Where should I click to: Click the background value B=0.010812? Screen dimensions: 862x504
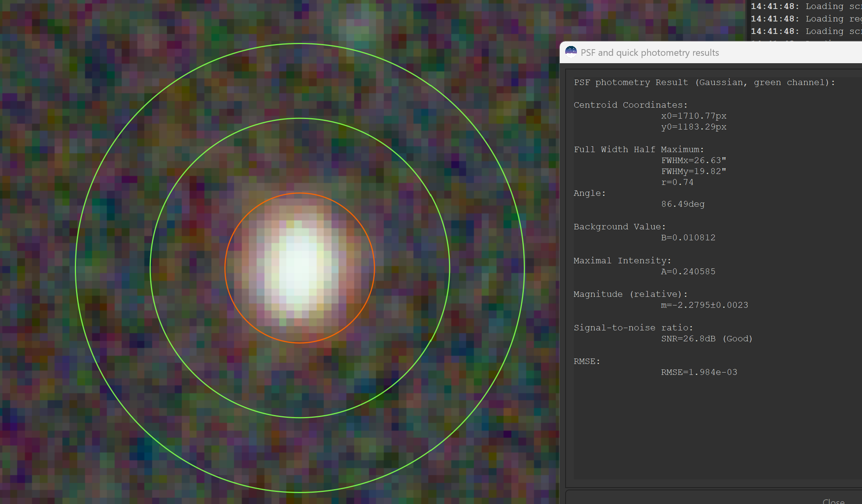point(688,238)
